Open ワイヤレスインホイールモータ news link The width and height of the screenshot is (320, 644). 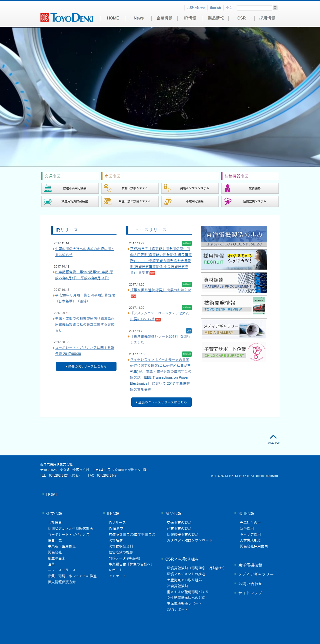(161, 374)
